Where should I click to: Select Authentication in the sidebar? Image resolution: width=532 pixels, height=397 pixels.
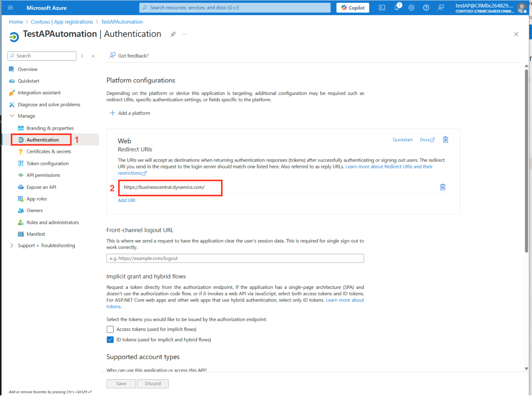click(43, 140)
